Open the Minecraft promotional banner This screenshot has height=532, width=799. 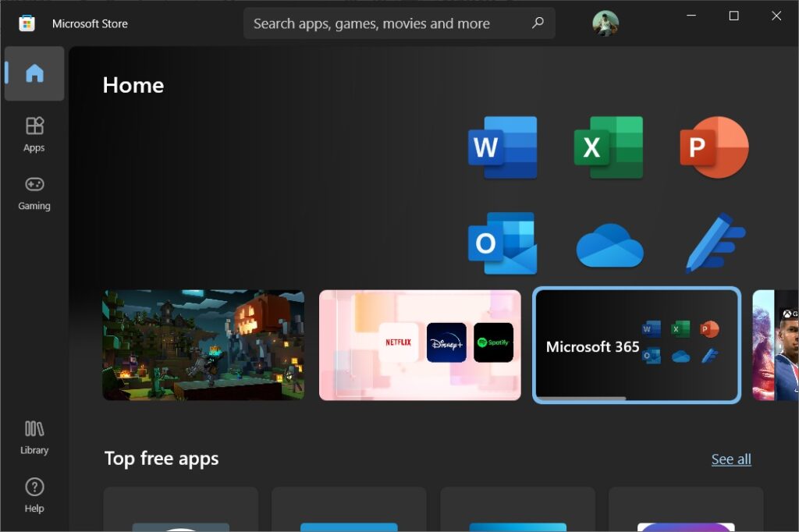tap(203, 344)
